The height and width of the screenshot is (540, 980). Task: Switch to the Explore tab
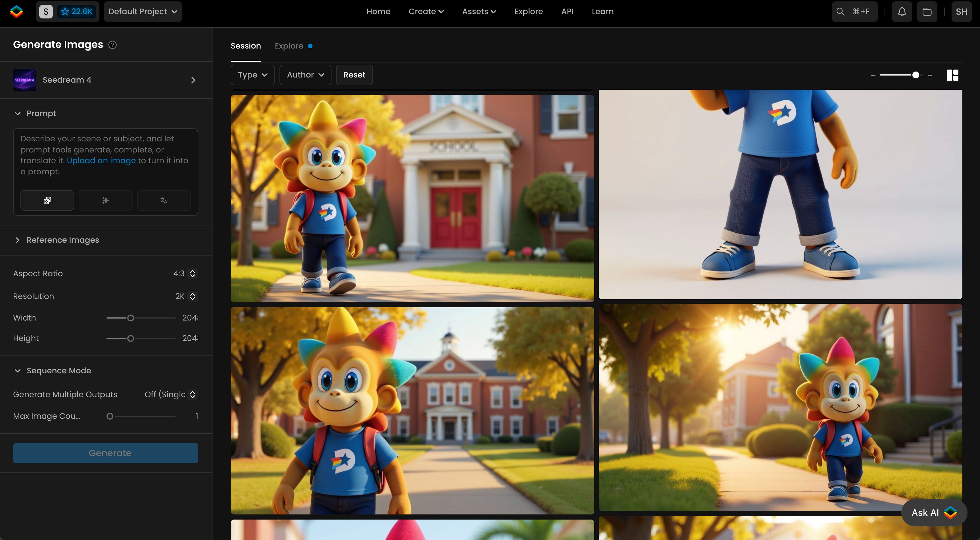tap(289, 46)
